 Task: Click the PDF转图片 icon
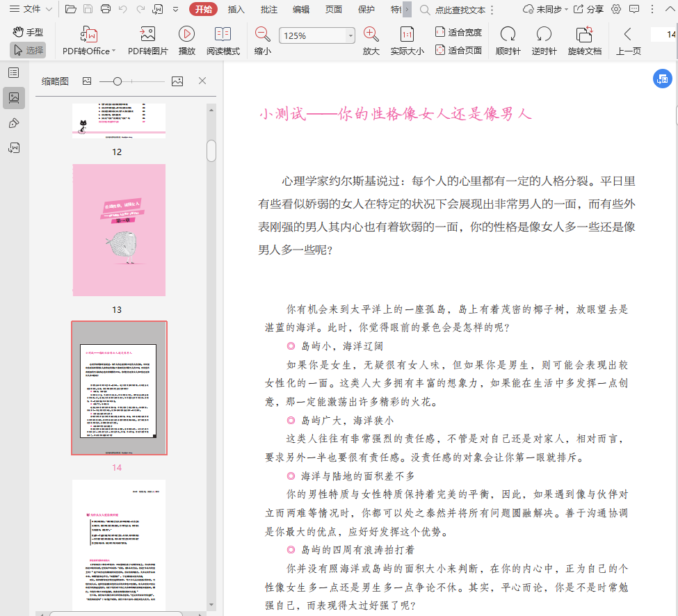(147, 35)
